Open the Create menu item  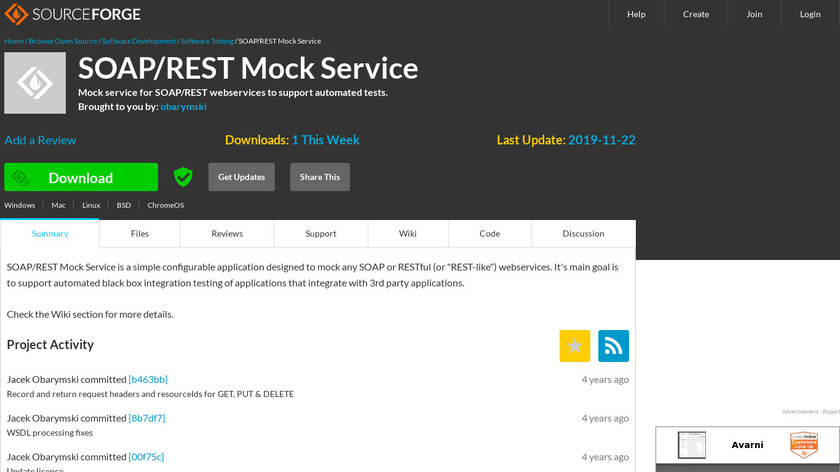[x=696, y=14]
